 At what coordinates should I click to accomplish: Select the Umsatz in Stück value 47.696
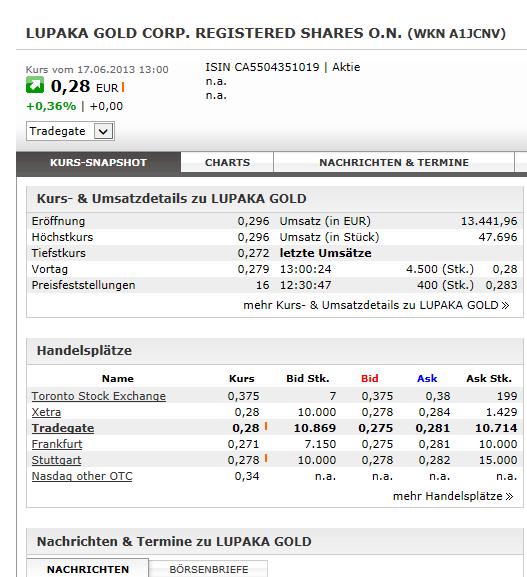498,237
